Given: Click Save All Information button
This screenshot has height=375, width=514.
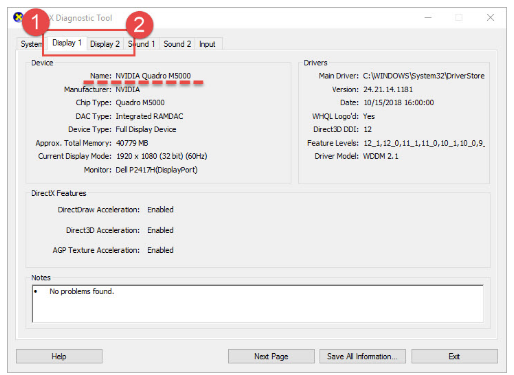Looking at the screenshot, I should (x=362, y=356).
